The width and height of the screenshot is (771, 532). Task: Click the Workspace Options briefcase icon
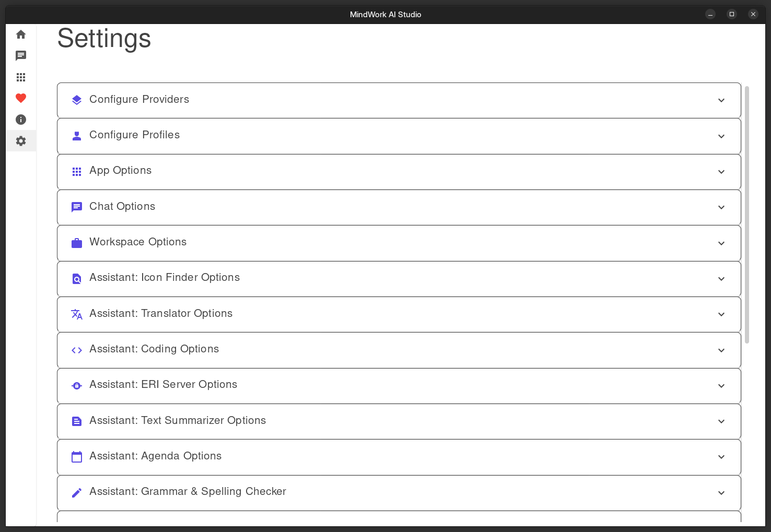pos(77,243)
